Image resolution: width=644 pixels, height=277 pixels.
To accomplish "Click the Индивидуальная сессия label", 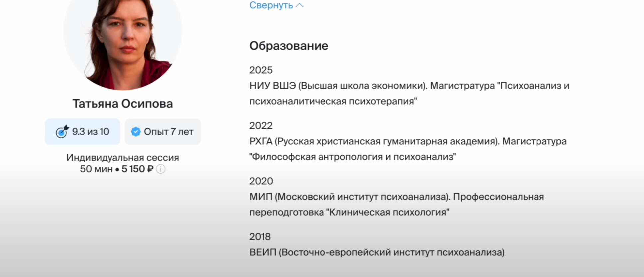I will [x=122, y=158].
